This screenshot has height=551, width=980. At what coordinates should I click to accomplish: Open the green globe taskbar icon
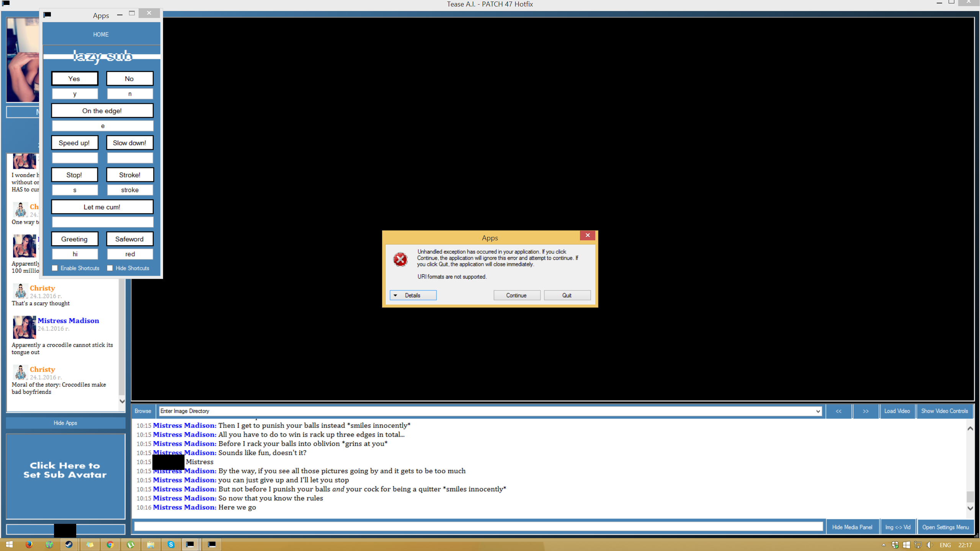pyautogui.click(x=49, y=544)
